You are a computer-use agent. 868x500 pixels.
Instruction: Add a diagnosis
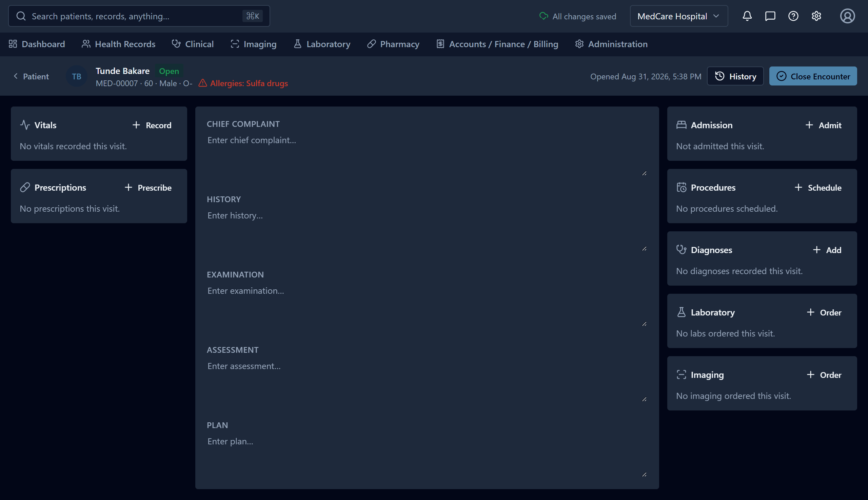827,250
